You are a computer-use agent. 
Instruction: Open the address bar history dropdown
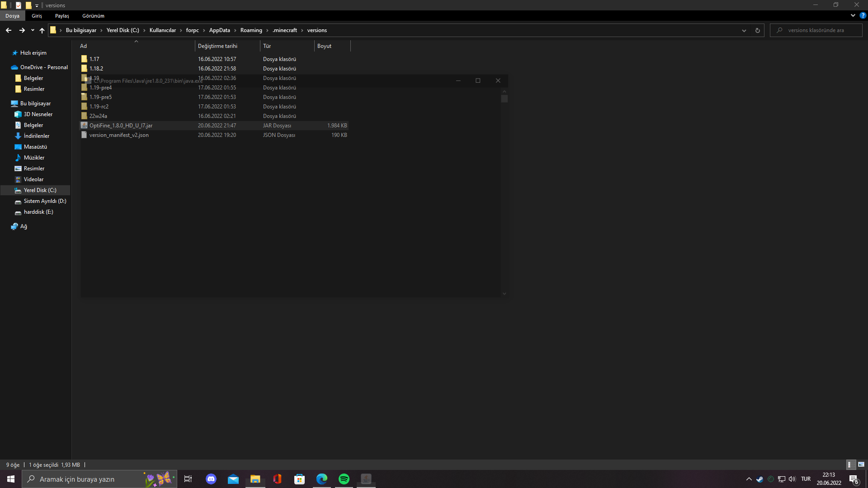coord(744,30)
